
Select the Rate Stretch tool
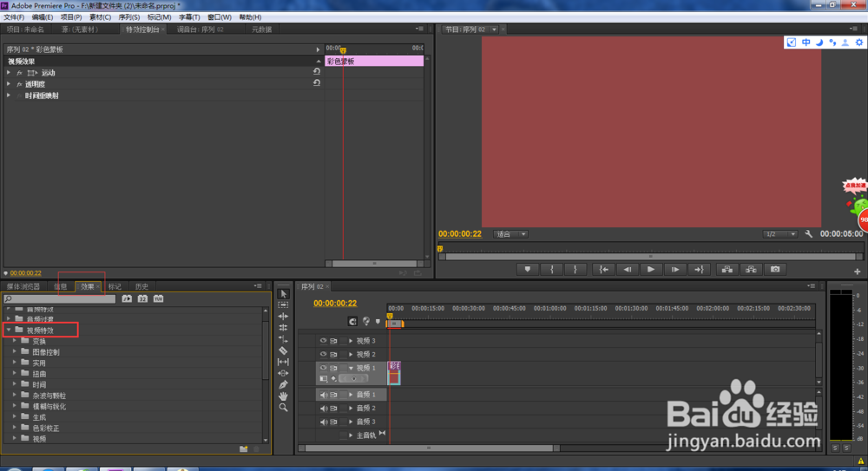point(284,339)
